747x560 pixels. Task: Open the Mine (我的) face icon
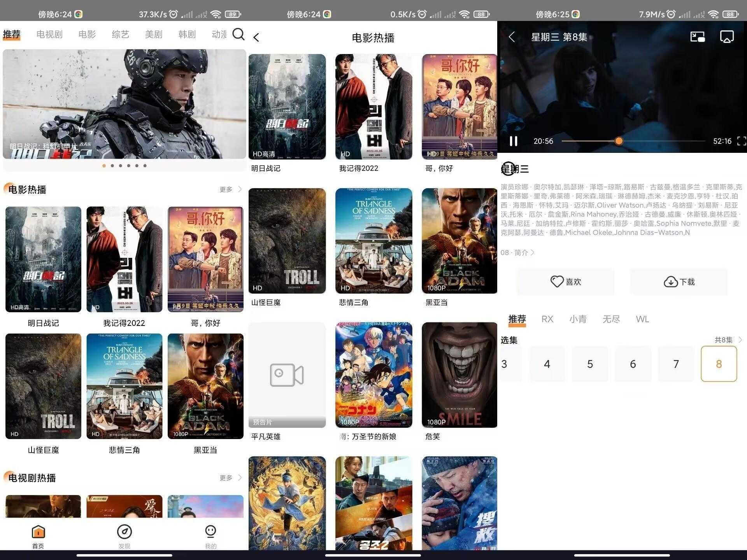pyautogui.click(x=210, y=532)
